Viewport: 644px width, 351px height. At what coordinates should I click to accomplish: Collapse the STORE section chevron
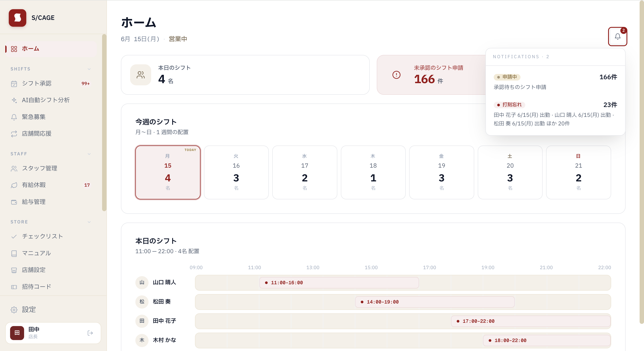coord(89,222)
